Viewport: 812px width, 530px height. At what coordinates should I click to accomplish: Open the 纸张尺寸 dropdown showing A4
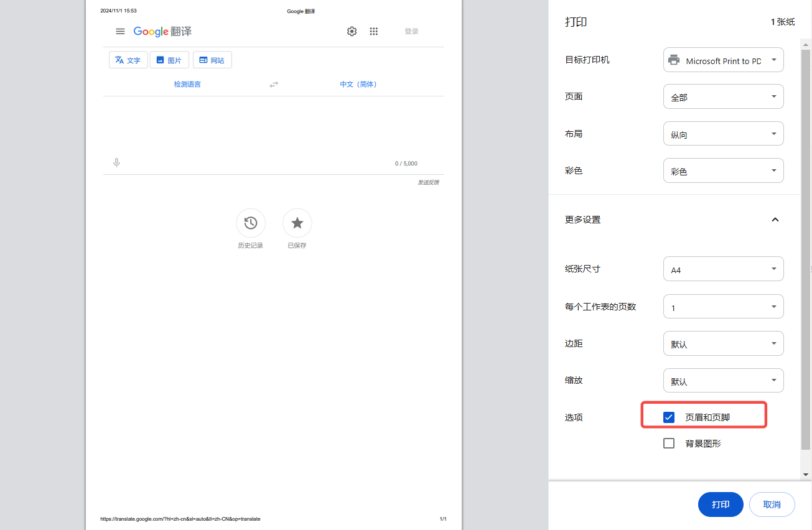pos(724,269)
